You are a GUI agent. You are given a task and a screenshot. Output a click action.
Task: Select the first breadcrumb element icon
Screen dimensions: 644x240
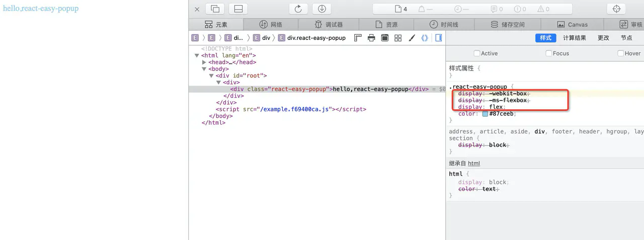point(195,38)
